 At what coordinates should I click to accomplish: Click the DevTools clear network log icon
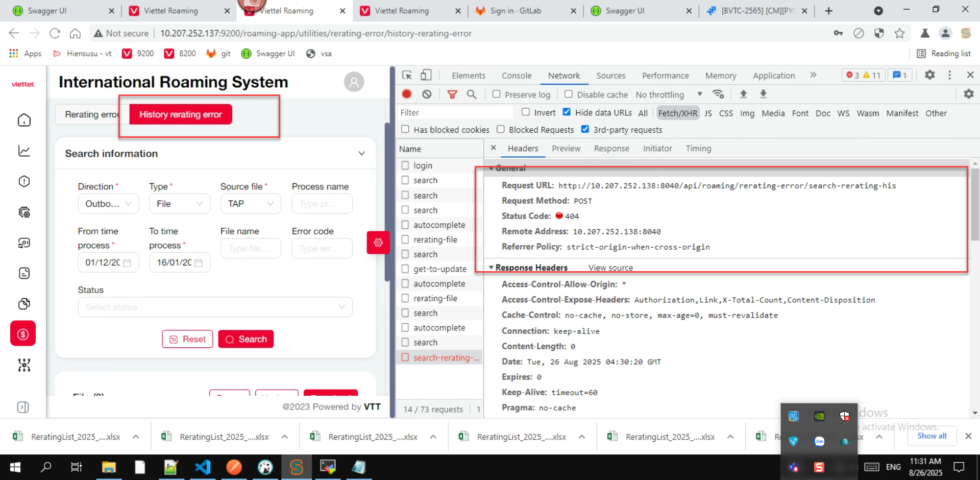427,94
